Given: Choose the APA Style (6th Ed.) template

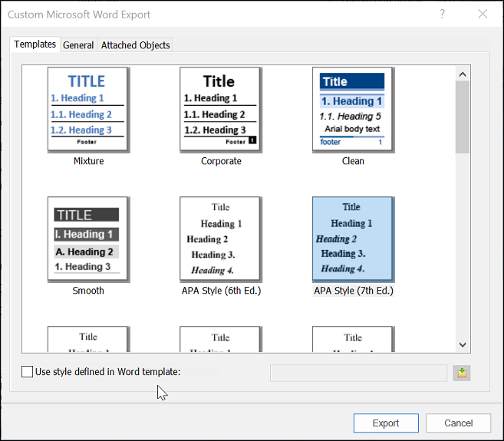Looking at the screenshot, I should (x=220, y=238).
